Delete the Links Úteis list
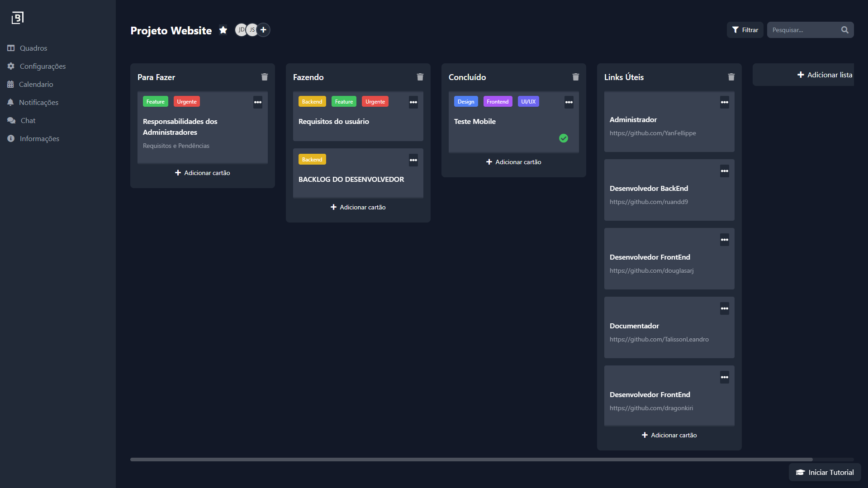 click(x=731, y=77)
